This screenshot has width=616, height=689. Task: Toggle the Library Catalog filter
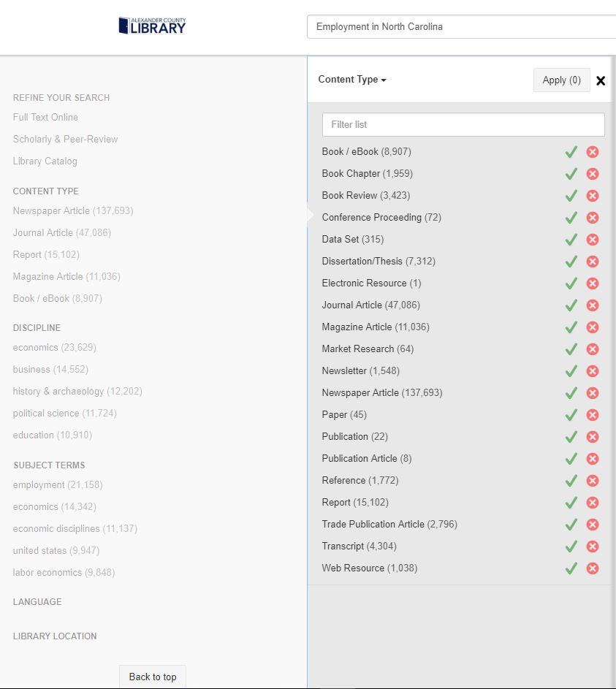pyautogui.click(x=45, y=161)
